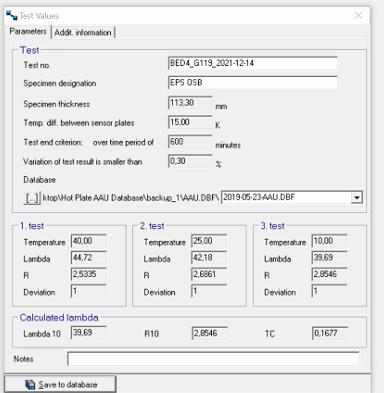Viewport: 384px width, 393px height.
Task: Open the Addit. information tab
Action: pyautogui.click(x=83, y=32)
